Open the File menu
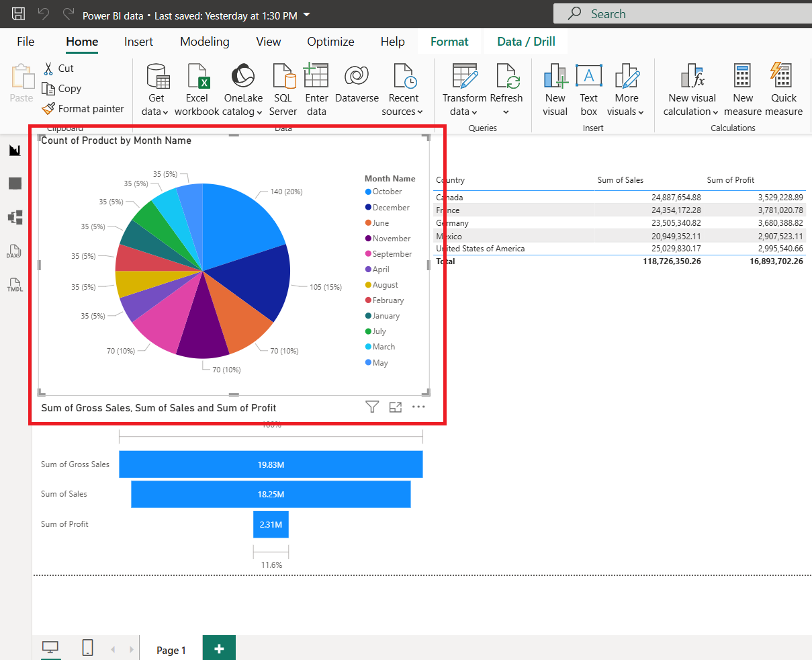812x660 pixels. click(26, 42)
